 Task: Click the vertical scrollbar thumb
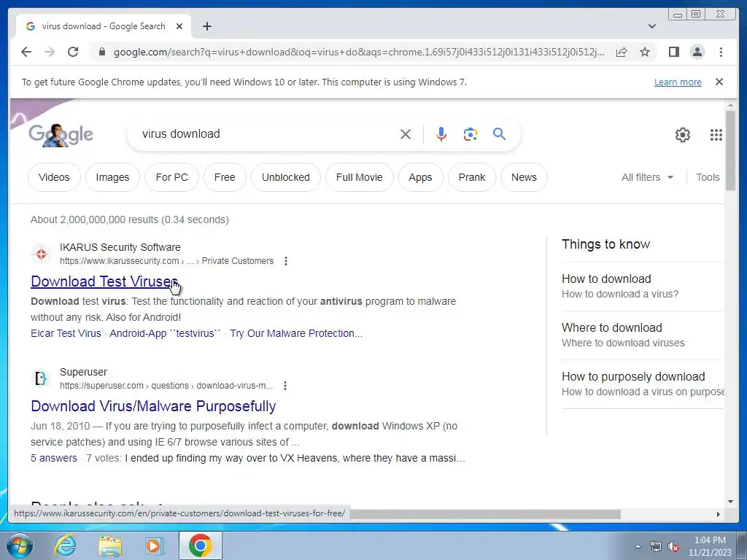(x=730, y=150)
